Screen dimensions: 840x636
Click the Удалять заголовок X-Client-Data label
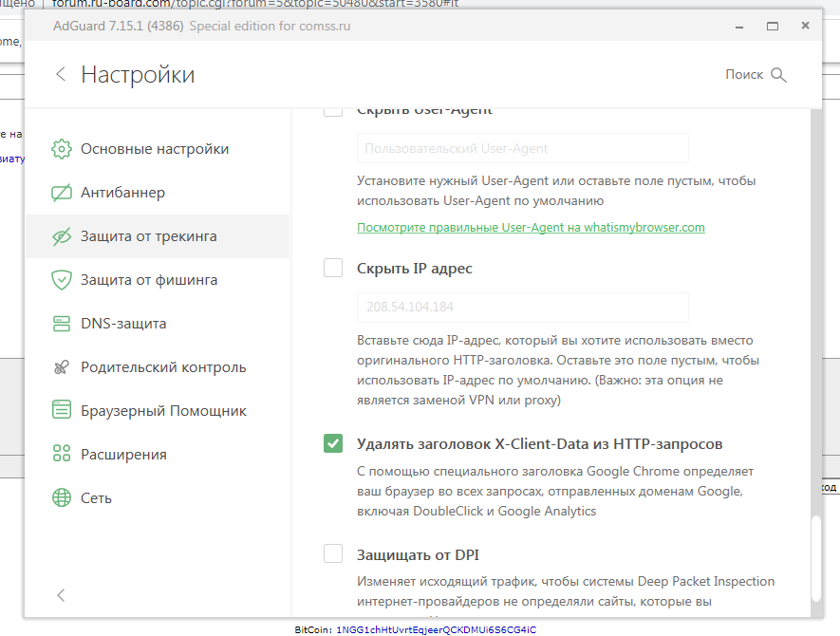(x=540, y=444)
